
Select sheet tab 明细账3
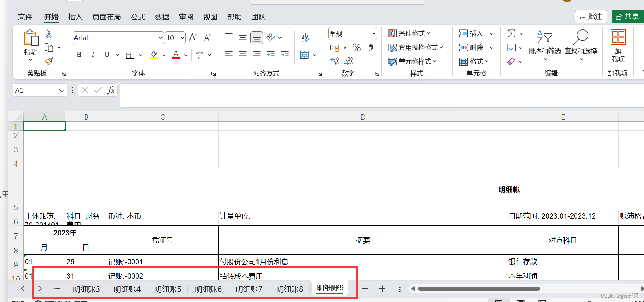click(x=86, y=289)
